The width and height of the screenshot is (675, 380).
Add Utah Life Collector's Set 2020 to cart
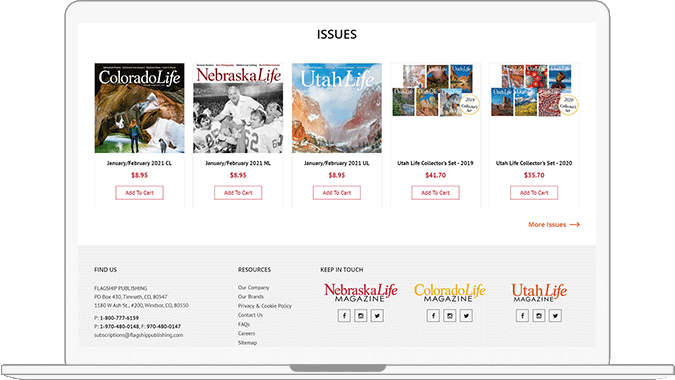point(534,193)
